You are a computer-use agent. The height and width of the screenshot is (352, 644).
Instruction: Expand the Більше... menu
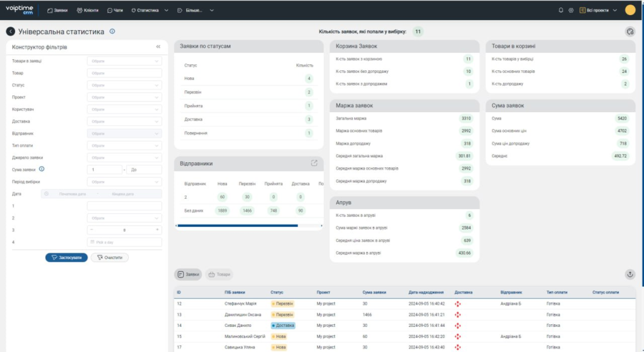tap(195, 10)
